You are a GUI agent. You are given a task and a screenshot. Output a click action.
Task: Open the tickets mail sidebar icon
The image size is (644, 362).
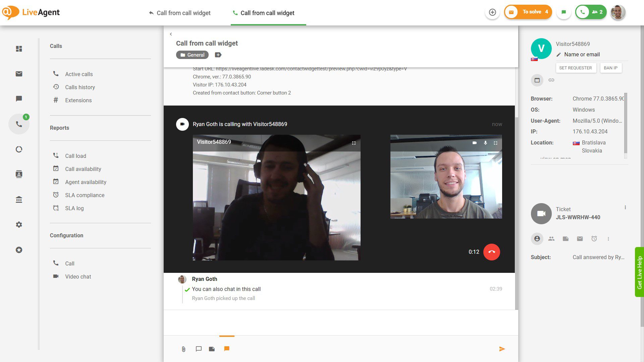pos(19,74)
